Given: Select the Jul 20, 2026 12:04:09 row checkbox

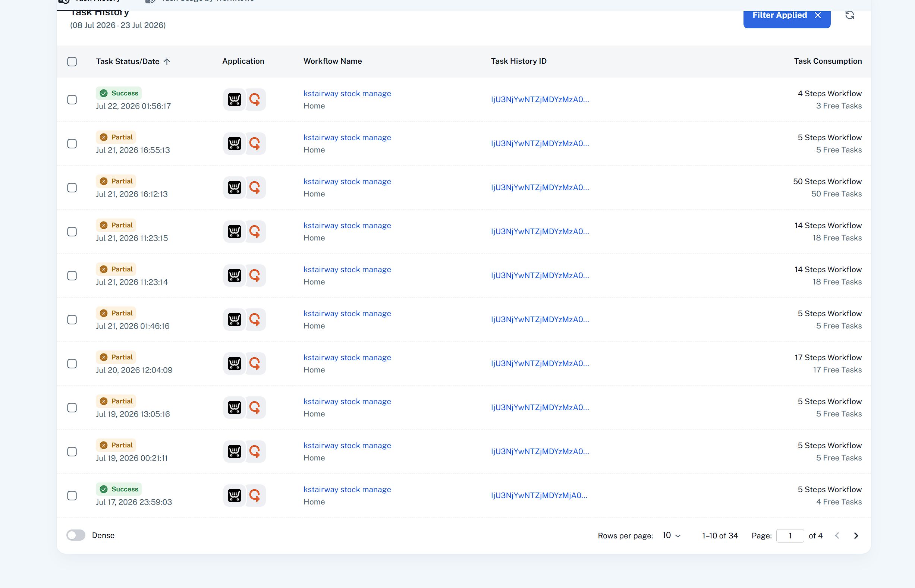Looking at the screenshot, I should (72, 364).
